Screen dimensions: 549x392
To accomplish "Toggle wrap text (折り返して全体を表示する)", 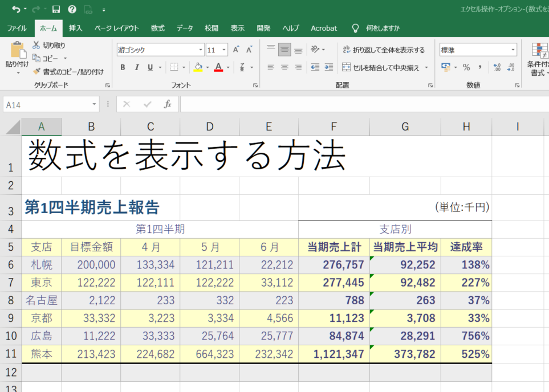I will 383,50.
